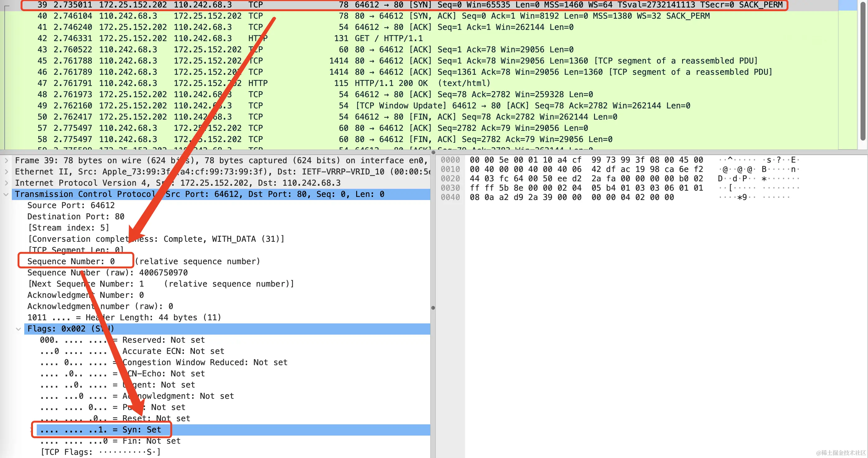The width and height of the screenshot is (868, 458).
Task: Expand the Ethernet II header chevron
Action: 6,172
